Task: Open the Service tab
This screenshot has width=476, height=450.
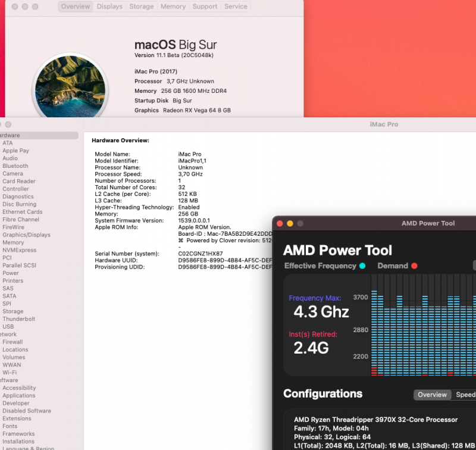Action: [x=236, y=7]
